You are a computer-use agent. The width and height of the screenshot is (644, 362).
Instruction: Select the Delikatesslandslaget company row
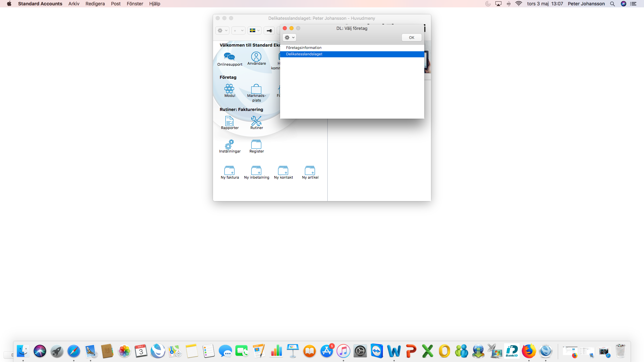click(352, 54)
